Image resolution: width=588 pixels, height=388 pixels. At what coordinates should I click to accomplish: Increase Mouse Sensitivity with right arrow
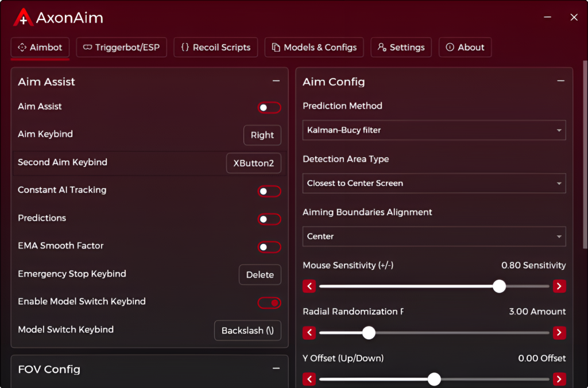click(559, 286)
